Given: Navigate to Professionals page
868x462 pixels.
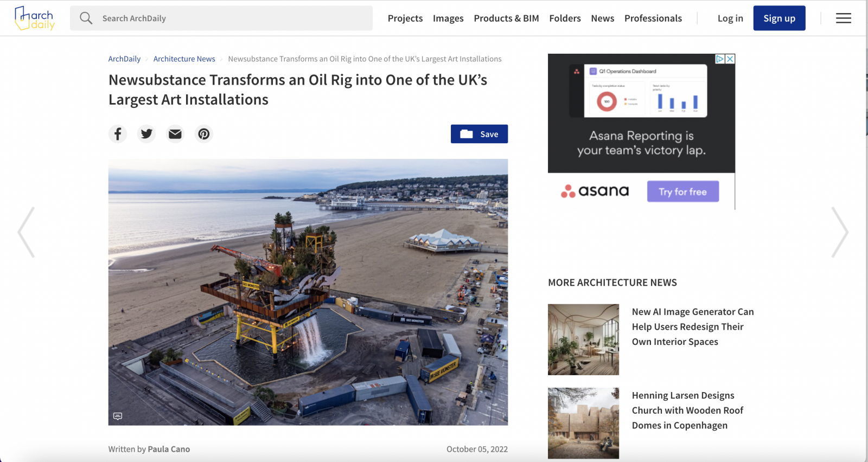Looking at the screenshot, I should (x=653, y=18).
